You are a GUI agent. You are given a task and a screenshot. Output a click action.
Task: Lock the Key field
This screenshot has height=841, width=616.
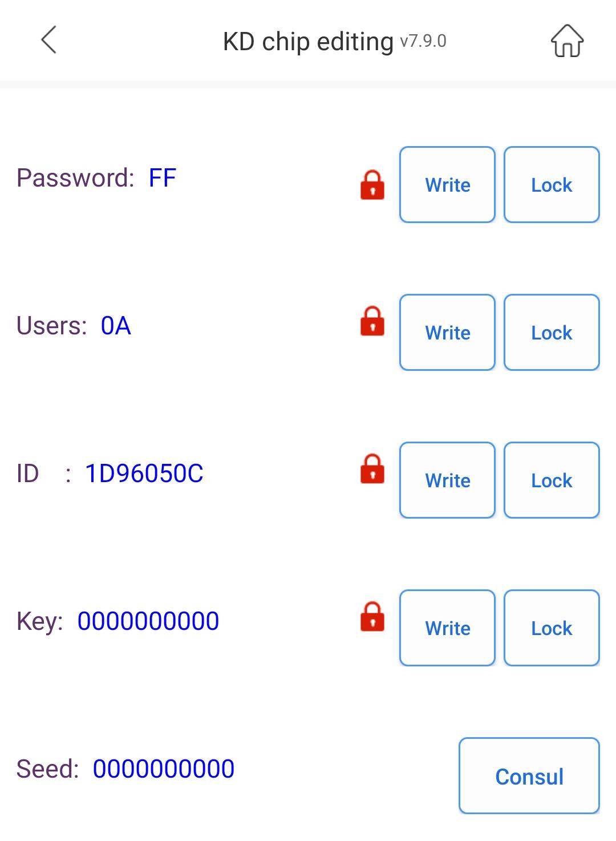coord(552,628)
